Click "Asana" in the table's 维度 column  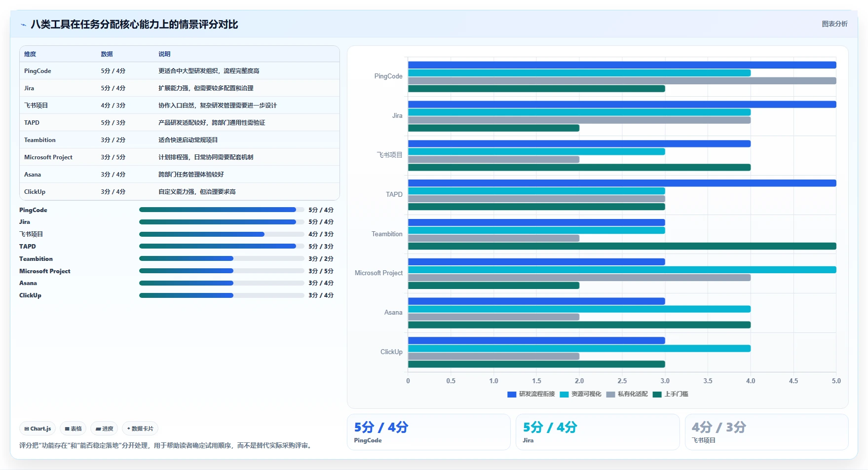[33, 175]
